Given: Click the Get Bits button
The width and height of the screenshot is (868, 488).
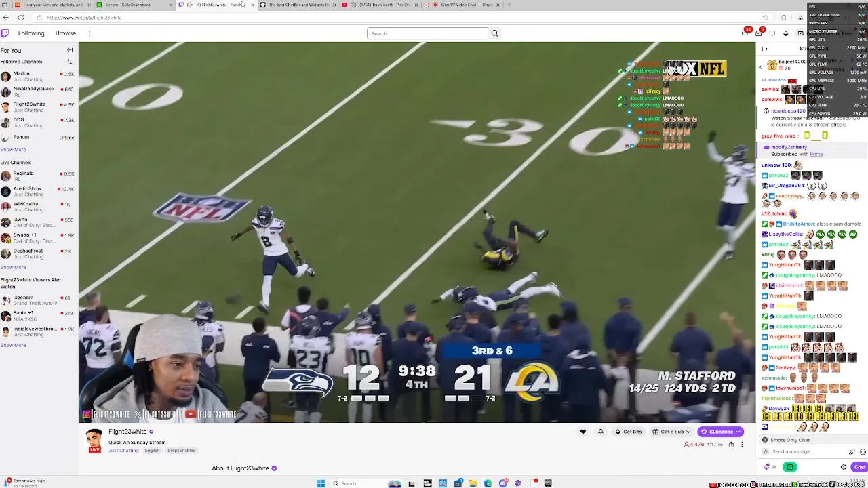Looking at the screenshot, I should [x=628, y=432].
